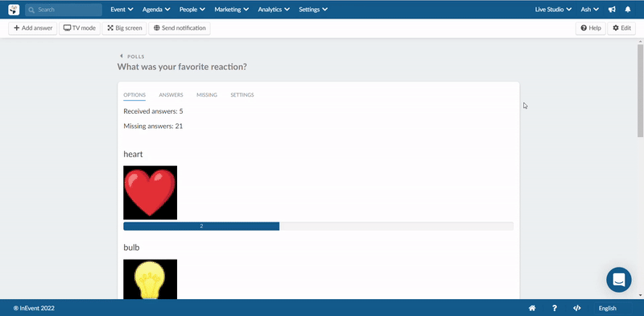Click the Add answer button
The width and height of the screenshot is (644, 316).
click(x=33, y=28)
